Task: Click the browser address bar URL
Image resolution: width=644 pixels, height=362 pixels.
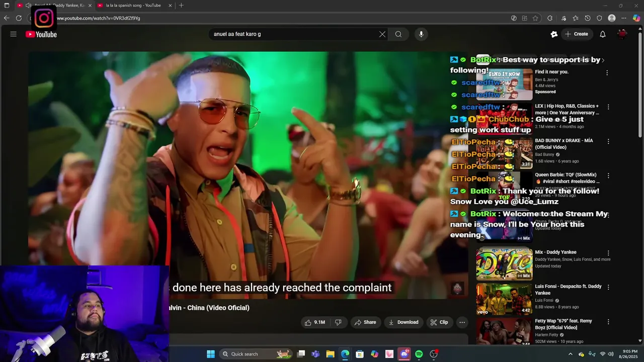Action: 98,18
